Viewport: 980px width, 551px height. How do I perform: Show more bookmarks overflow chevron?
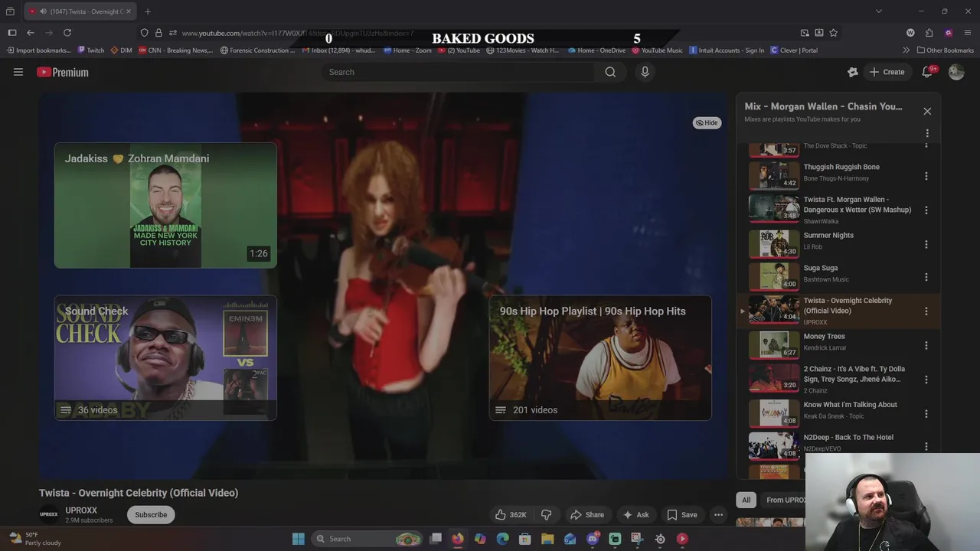pos(906,51)
